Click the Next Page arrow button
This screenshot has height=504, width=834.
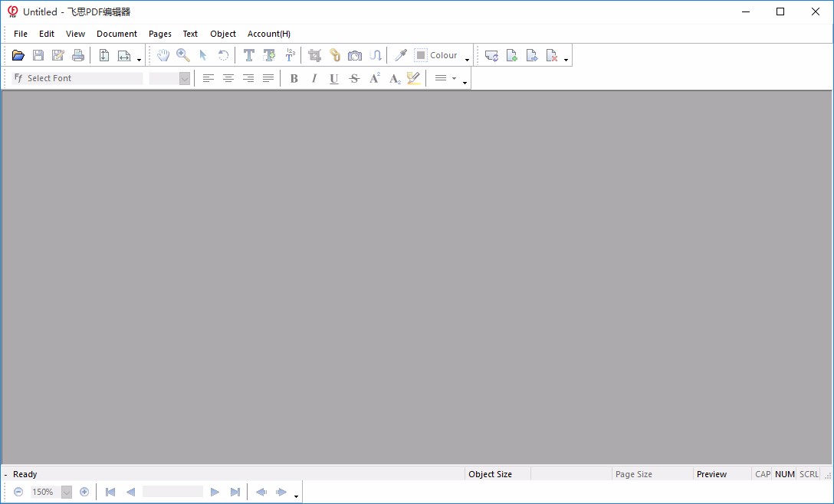215,492
